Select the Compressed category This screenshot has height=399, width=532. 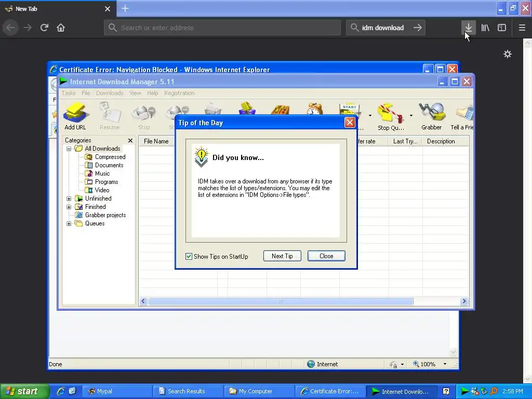(x=110, y=157)
